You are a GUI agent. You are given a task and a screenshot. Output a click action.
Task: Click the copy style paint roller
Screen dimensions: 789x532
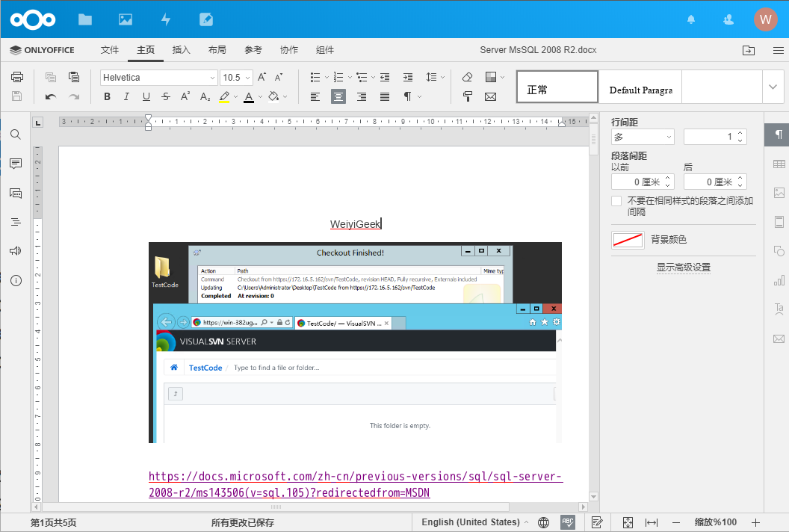click(468, 96)
